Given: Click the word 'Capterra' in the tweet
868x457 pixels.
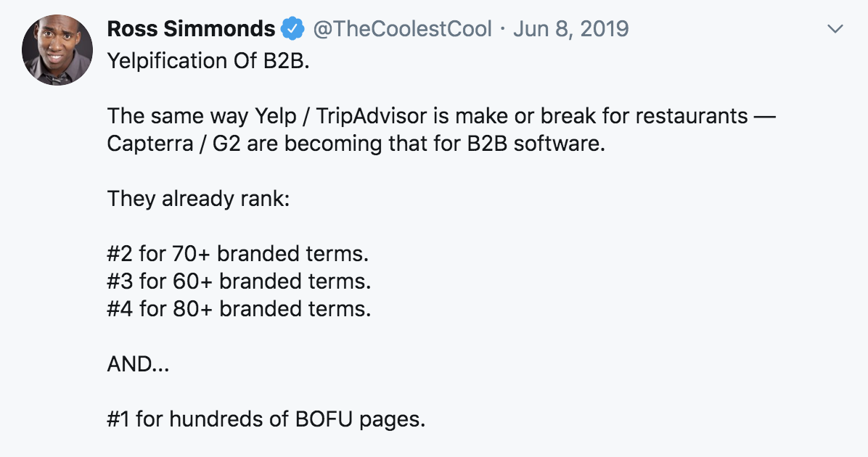Looking at the screenshot, I should [150, 144].
